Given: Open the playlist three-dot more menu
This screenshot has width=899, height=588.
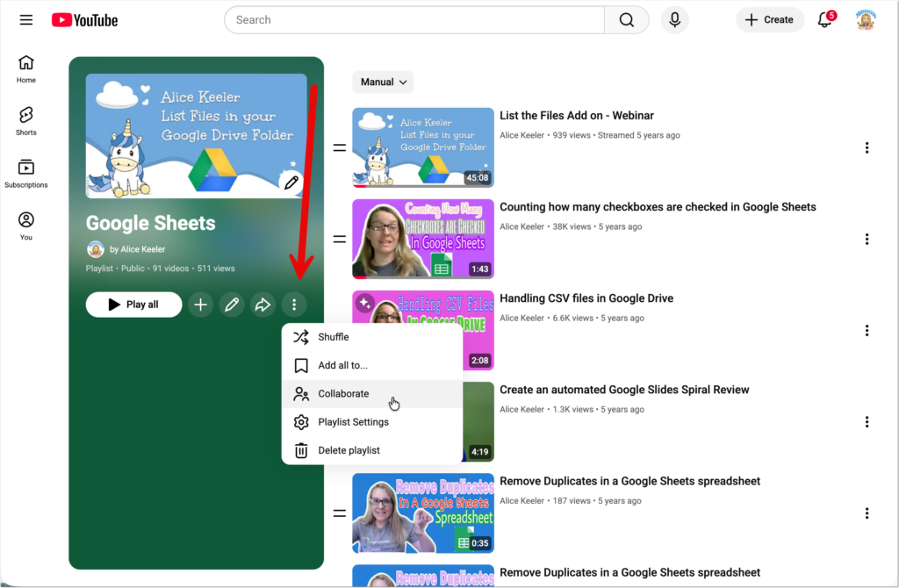Looking at the screenshot, I should coord(294,305).
